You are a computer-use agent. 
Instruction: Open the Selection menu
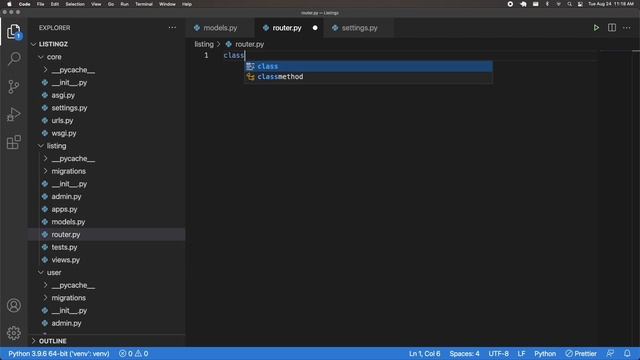click(x=75, y=4)
